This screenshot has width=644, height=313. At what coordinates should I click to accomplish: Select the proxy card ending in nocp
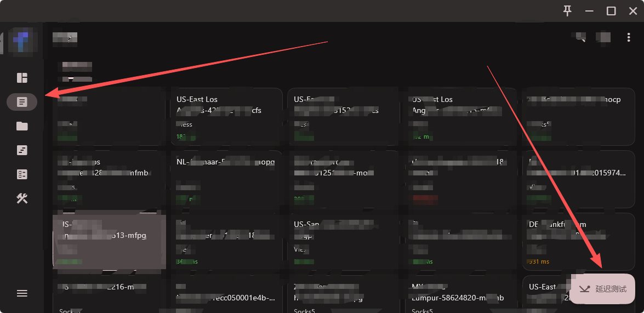click(x=579, y=117)
